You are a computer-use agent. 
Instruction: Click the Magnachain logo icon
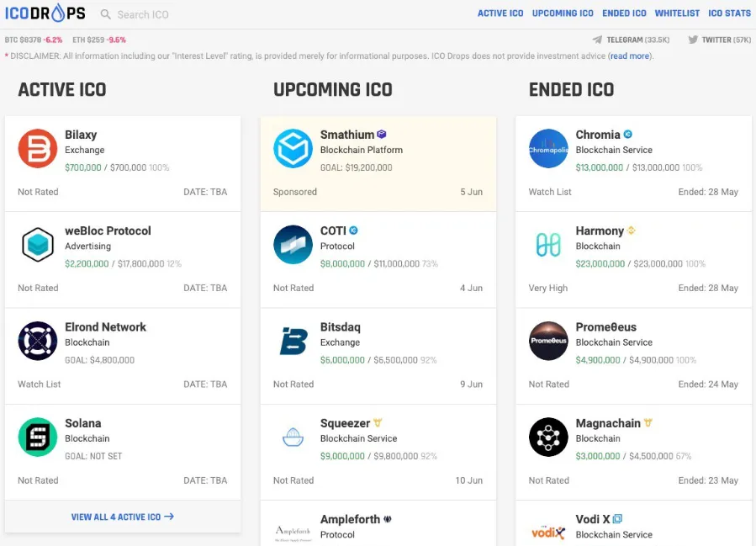click(x=548, y=437)
